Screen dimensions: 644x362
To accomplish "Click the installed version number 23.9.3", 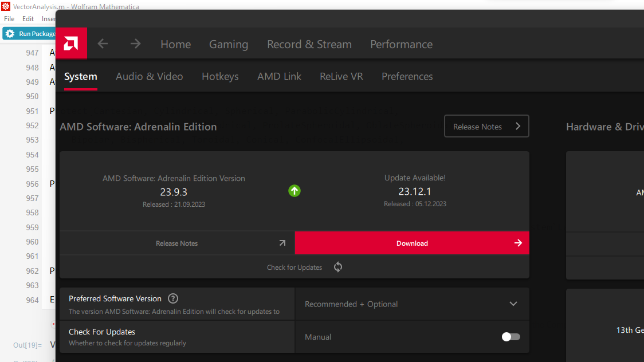I will pos(174,192).
